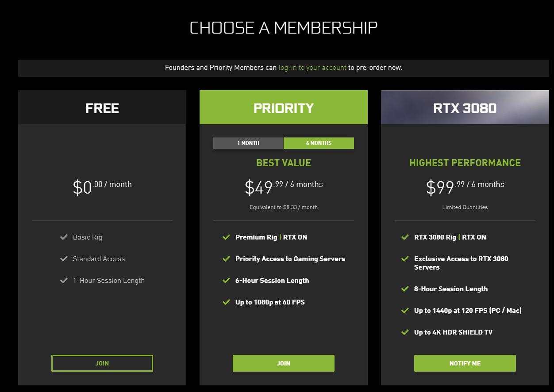
Task: Click the checkmark beside Premium Rig RTX ON
Action: [x=227, y=237]
